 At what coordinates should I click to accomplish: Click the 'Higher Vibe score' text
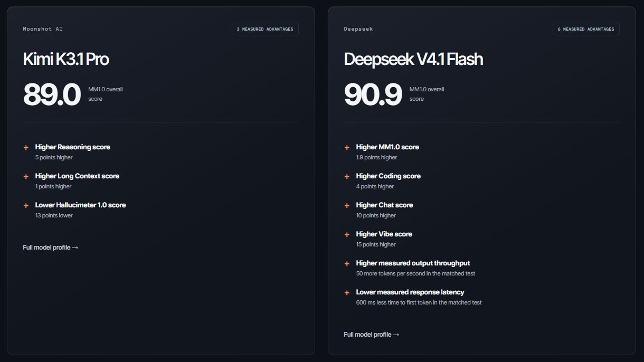click(x=384, y=234)
